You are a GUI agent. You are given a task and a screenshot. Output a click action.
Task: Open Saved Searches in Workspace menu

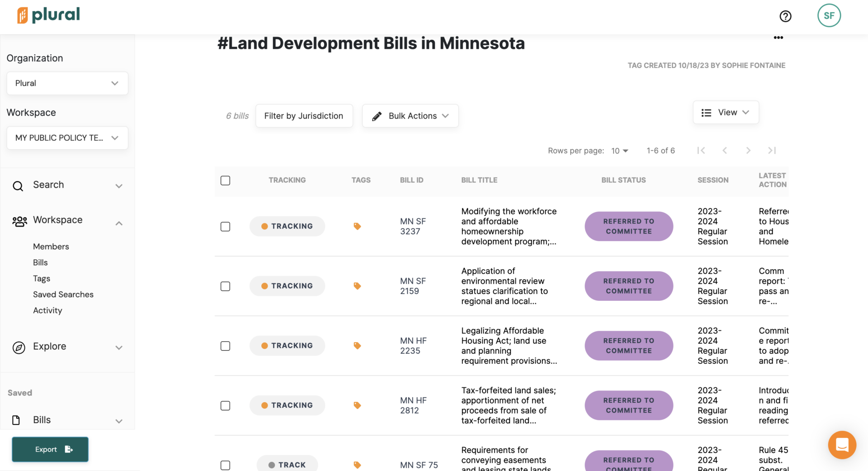63,295
